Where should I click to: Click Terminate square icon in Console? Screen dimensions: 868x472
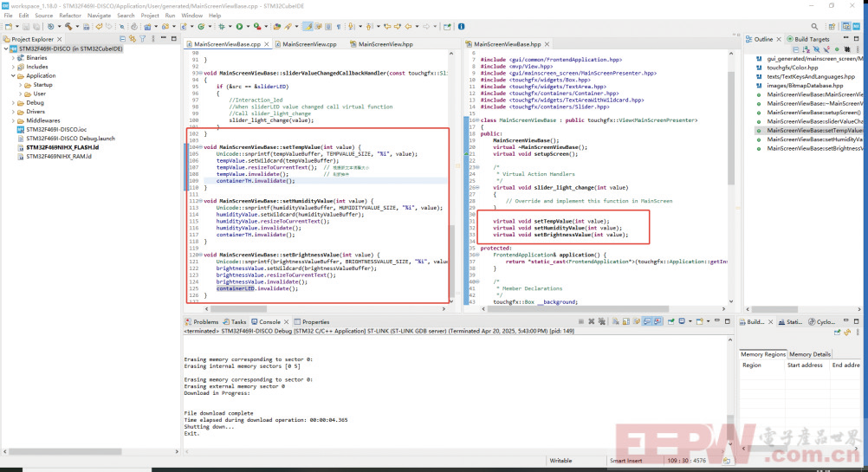(581, 321)
